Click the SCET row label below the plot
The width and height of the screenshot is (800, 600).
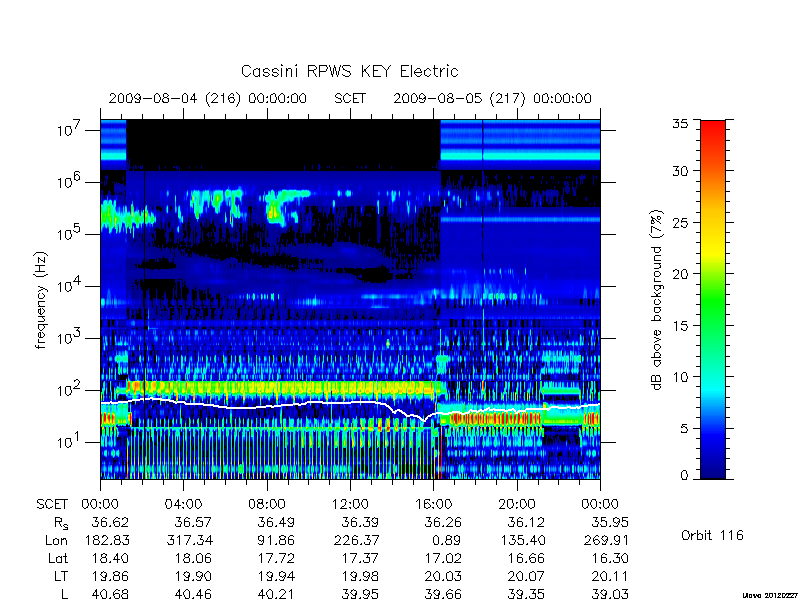coord(52,505)
